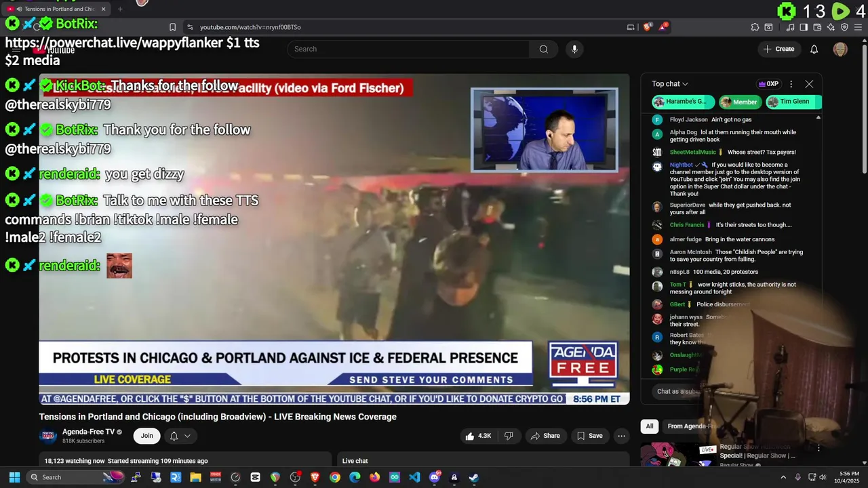The height and width of the screenshot is (488, 868).
Task: Click the Join channel membership button
Action: click(147, 436)
